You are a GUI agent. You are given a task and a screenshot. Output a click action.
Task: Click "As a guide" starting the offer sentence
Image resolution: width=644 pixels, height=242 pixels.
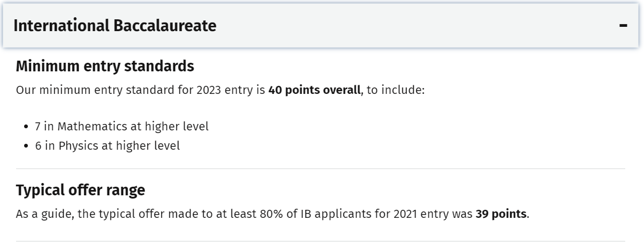click(x=44, y=214)
